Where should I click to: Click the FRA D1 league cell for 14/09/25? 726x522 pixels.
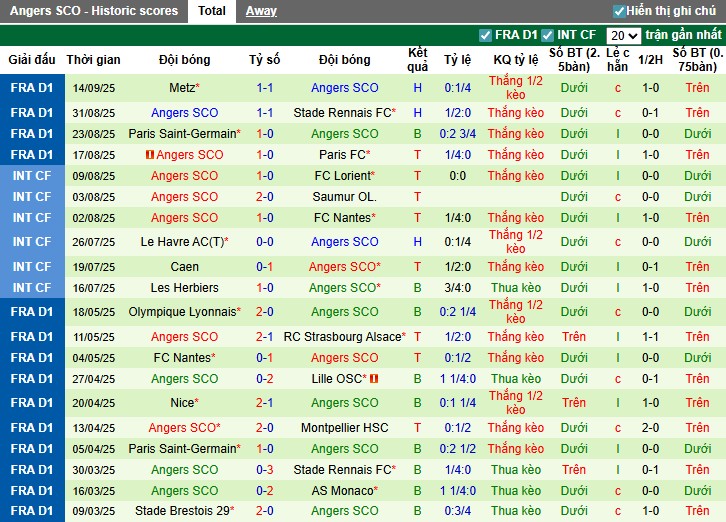tap(32, 88)
